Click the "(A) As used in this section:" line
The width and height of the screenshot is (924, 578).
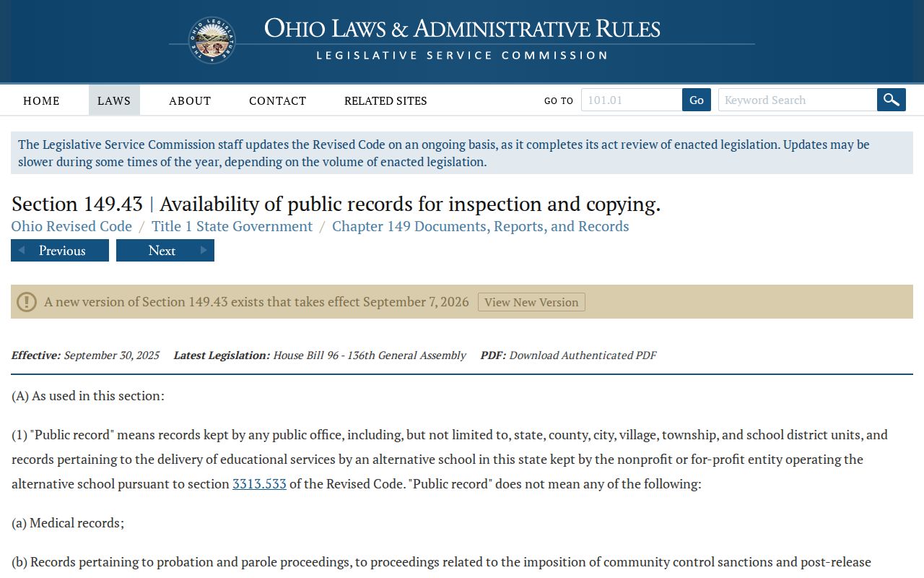click(x=88, y=396)
